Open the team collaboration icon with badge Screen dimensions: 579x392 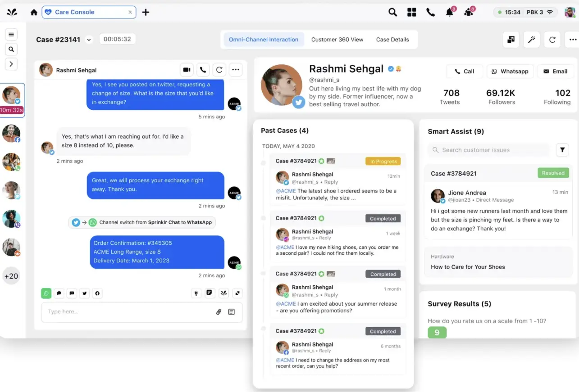click(469, 12)
